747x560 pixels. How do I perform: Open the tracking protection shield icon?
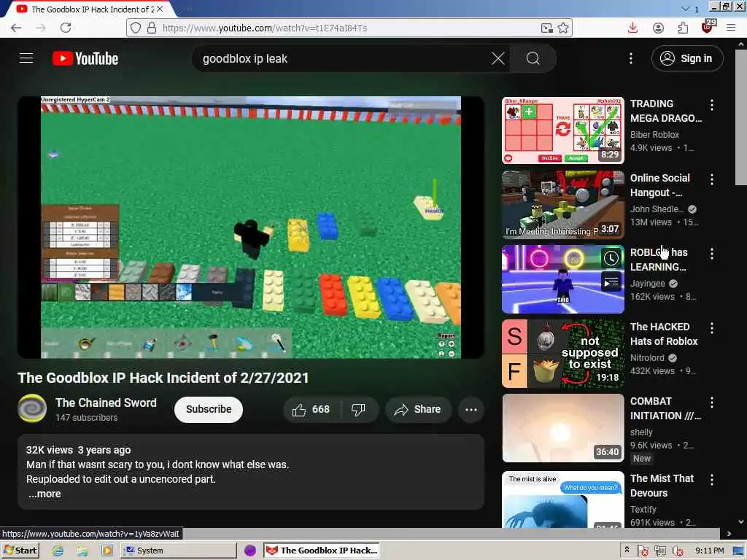point(136,28)
